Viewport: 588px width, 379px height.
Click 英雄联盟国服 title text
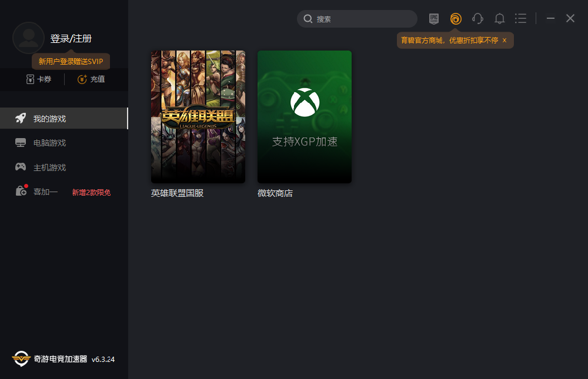pos(177,193)
